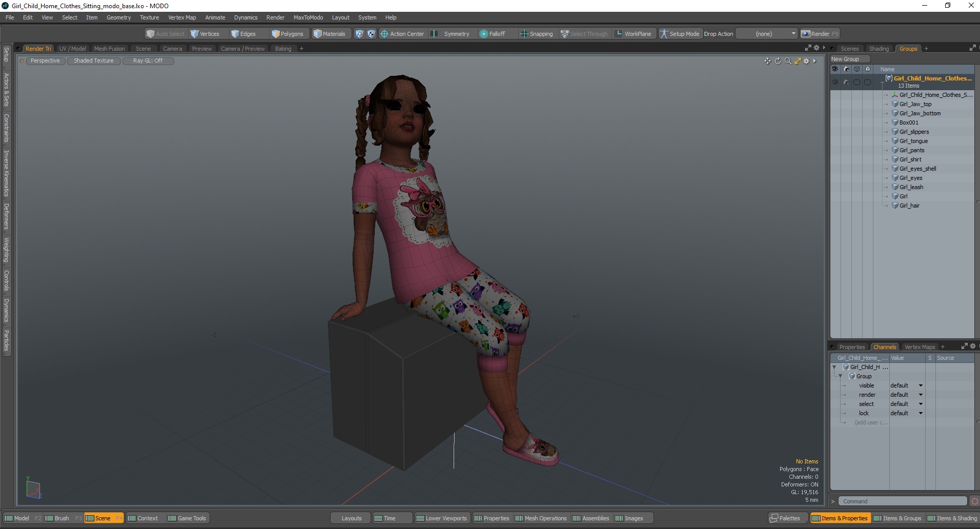Click the record circle beside Command field

pos(974,501)
